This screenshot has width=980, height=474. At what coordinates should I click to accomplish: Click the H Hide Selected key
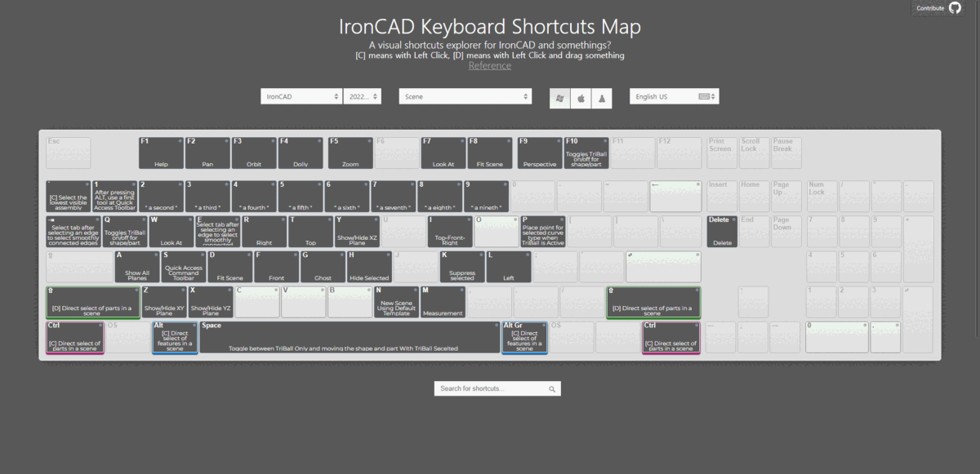(x=369, y=267)
